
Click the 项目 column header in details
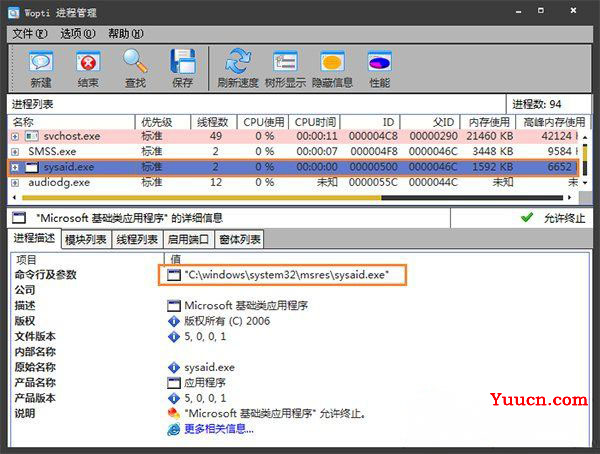[87, 260]
